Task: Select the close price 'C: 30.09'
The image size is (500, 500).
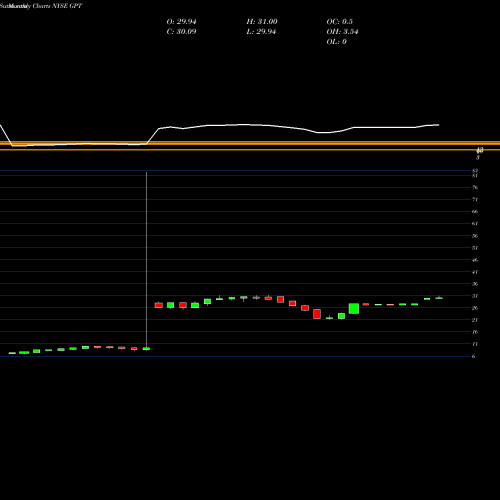Action: pyautogui.click(x=181, y=32)
